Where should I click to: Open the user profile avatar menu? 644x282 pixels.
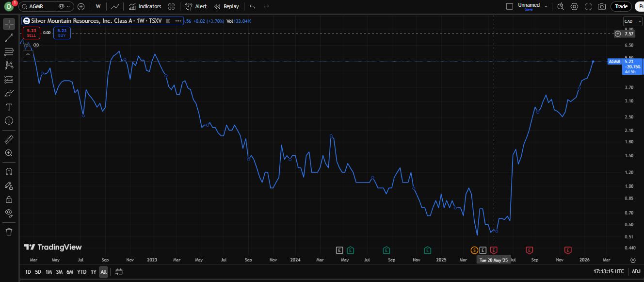pyautogui.click(x=8, y=6)
